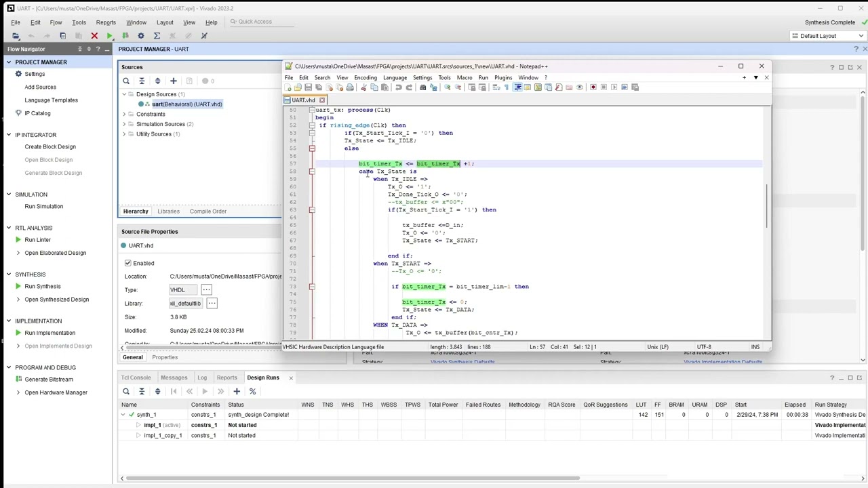Collapse the IP INTEGRATOR section
868x488 pixels.
click(9, 135)
